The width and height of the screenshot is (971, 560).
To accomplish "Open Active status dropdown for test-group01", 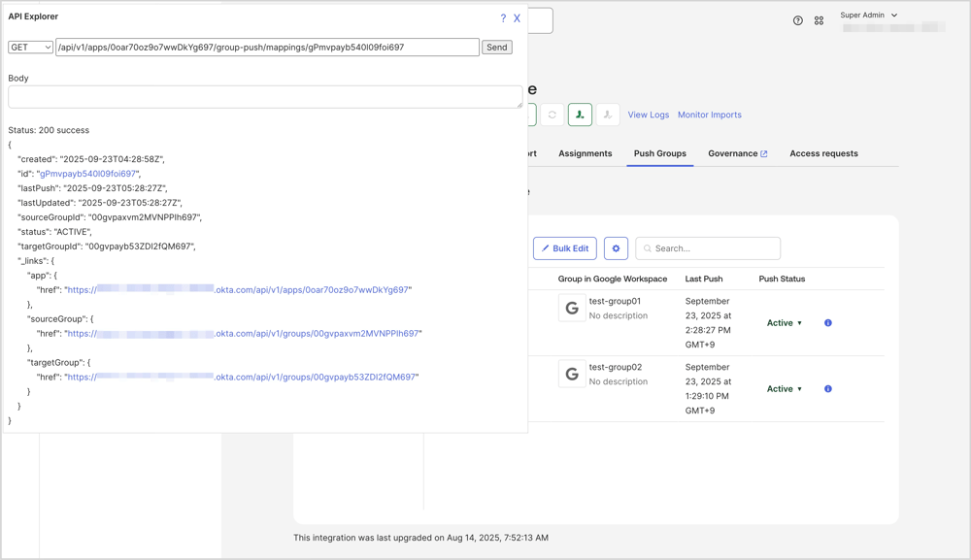I will [x=784, y=323].
